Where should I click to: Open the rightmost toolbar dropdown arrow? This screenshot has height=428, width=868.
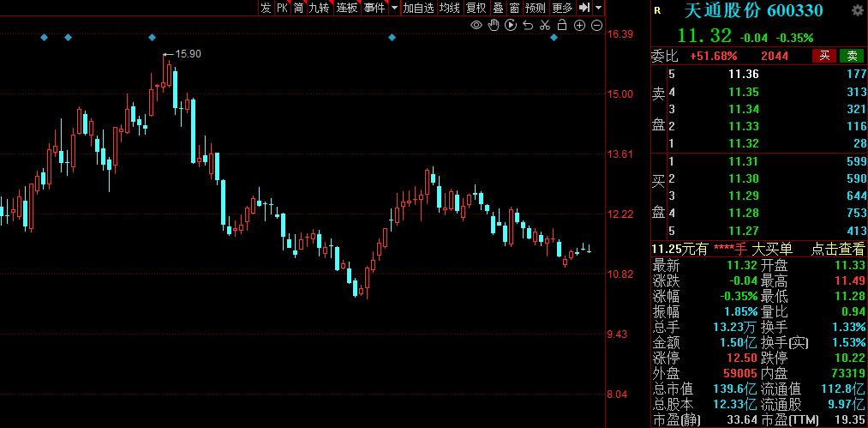click(x=598, y=8)
